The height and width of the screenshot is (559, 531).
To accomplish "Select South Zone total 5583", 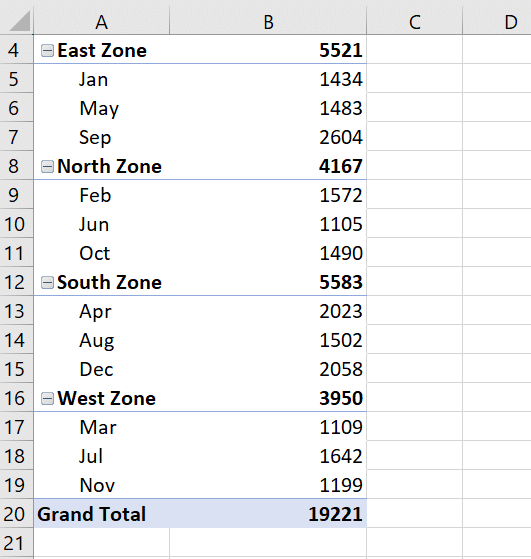I will pos(268,282).
